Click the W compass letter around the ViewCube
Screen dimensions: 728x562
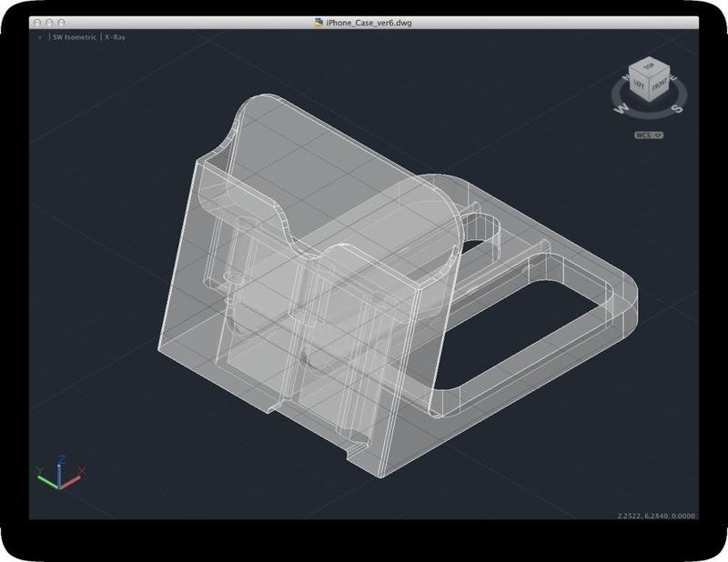[x=621, y=107]
